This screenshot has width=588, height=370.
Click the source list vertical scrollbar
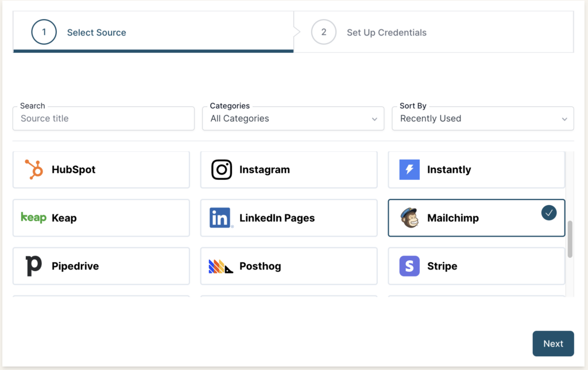point(570,238)
